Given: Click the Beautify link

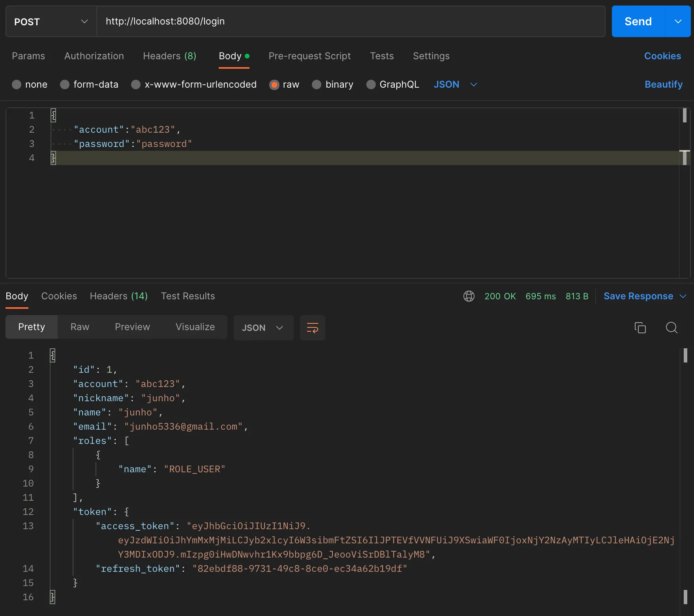Looking at the screenshot, I should point(663,85).
